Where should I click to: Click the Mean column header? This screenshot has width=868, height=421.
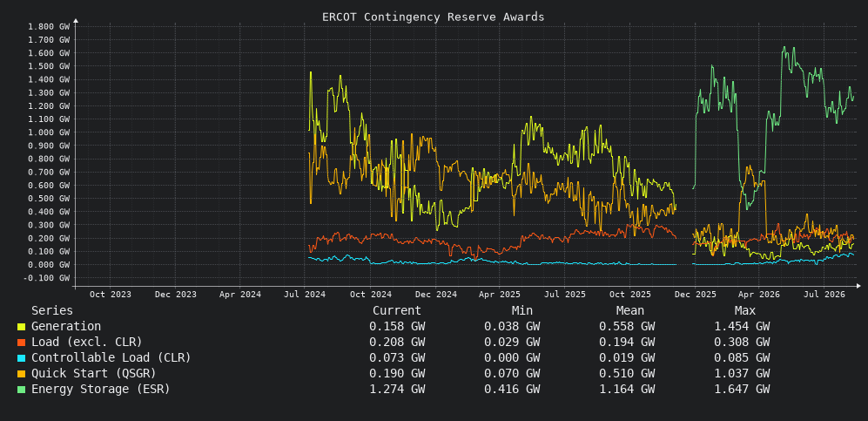point(630,311)
